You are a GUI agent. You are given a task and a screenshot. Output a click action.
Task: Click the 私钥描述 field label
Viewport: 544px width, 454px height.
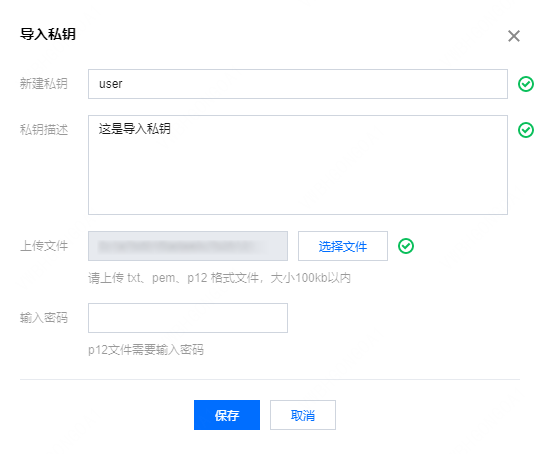(44, 130)
